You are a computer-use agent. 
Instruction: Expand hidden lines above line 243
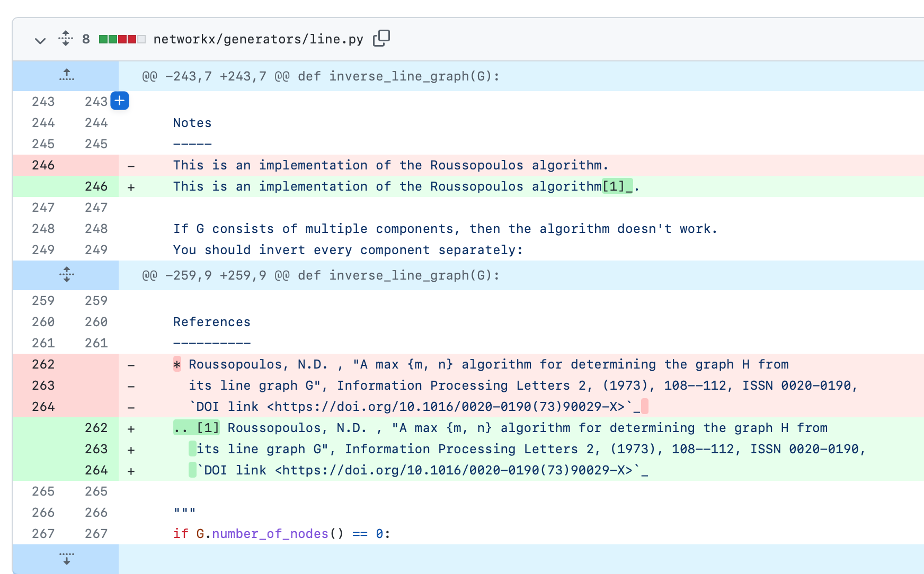[x=66, y=76]
